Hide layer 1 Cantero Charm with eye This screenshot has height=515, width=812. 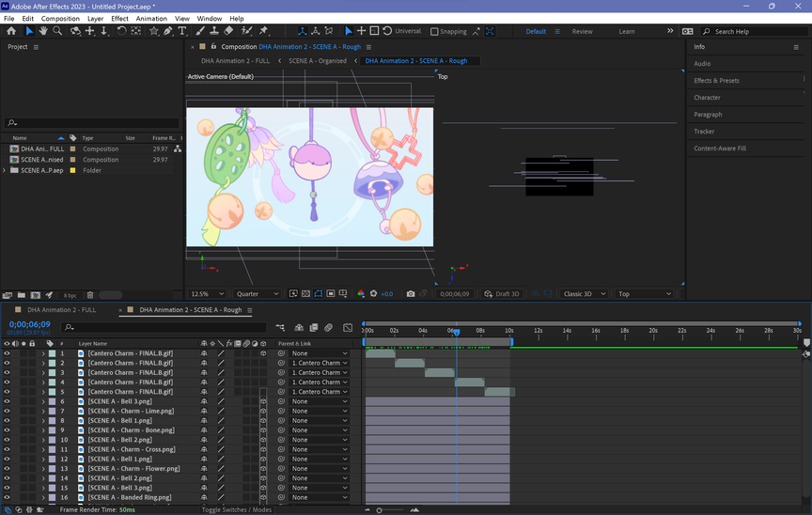7,353
